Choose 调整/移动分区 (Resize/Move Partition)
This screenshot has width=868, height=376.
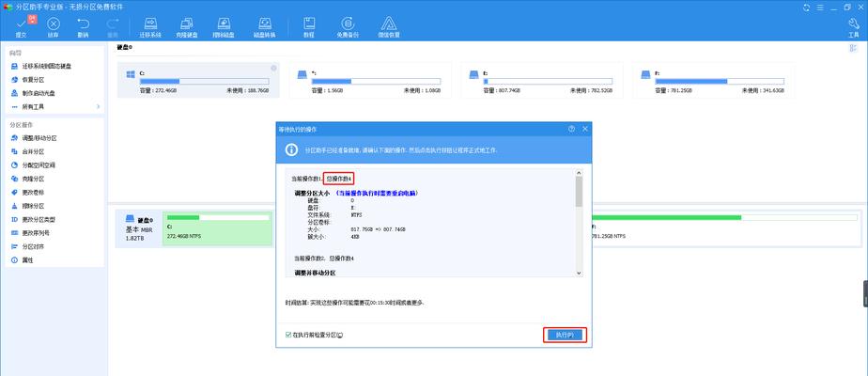coord(39,138)
